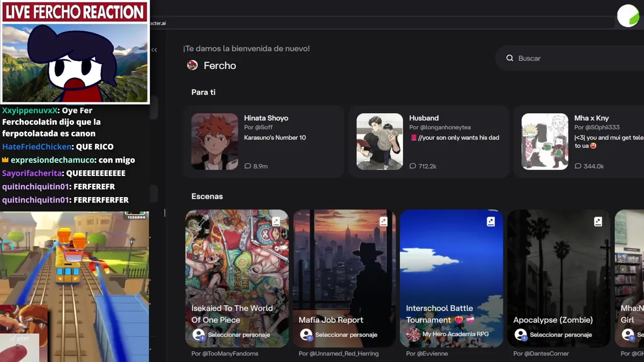Viewport: 644px width, 362px height.
Task: Click chat username XxyippenuvxX
Action: (30, 111)
